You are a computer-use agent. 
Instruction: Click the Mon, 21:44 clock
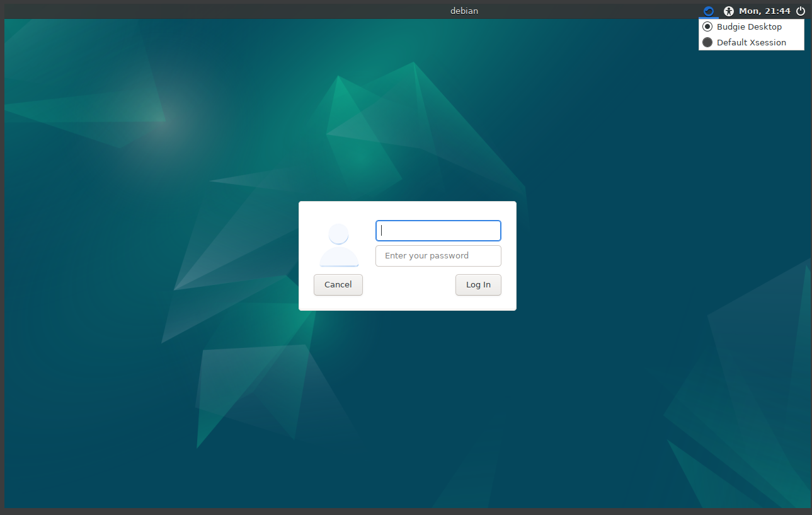point(764,11)
